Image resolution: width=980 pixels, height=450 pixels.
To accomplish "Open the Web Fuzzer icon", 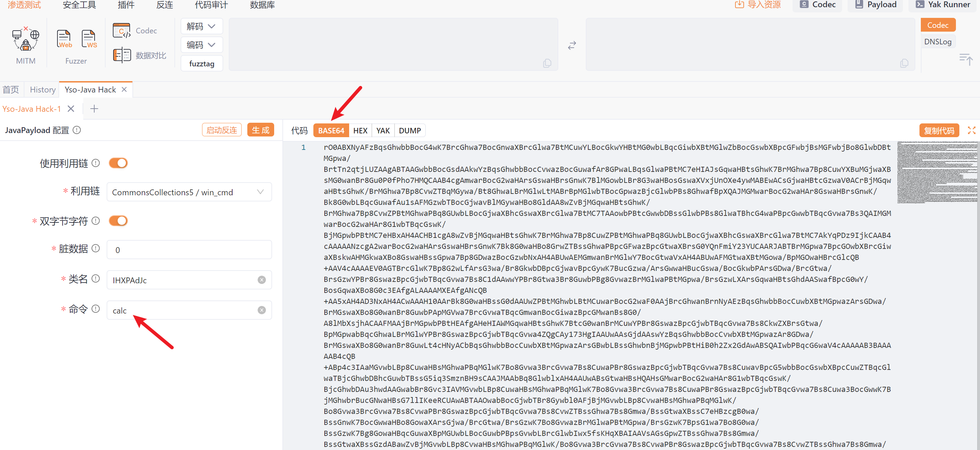I will click(64, 39).
